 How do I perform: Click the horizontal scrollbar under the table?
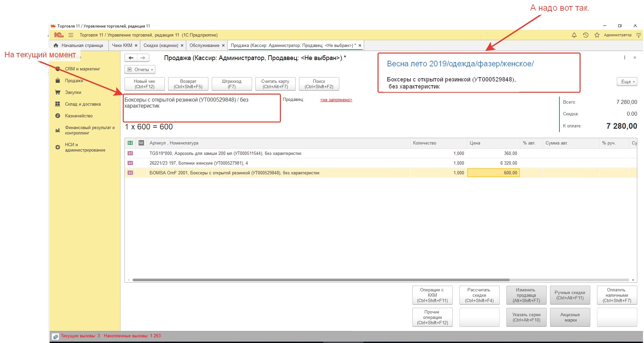320,280
